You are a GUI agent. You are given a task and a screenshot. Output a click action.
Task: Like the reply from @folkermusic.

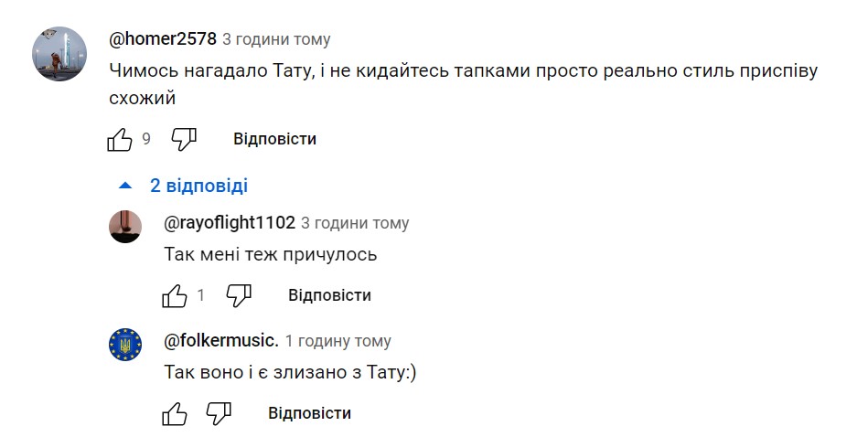(175, 413)
